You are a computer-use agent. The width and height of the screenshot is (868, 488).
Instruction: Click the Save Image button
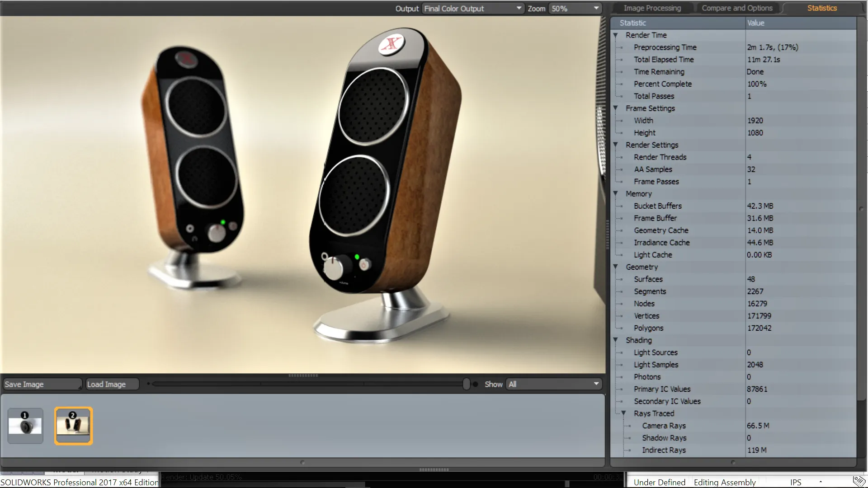coord(41,384)
